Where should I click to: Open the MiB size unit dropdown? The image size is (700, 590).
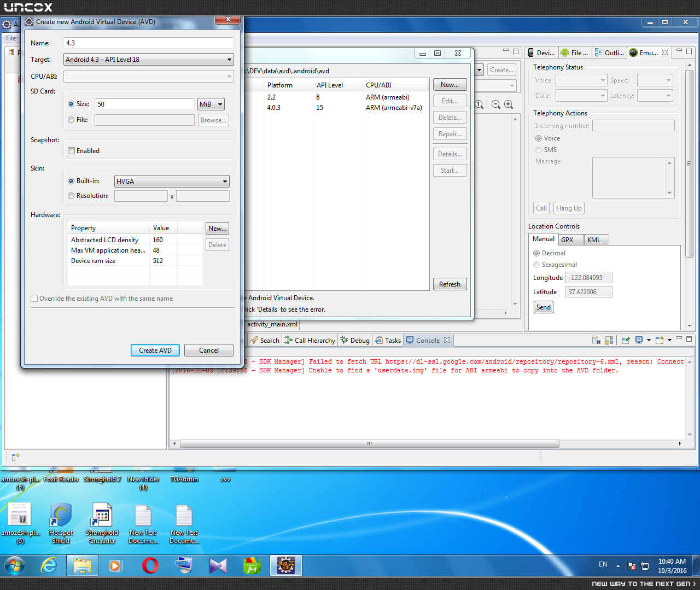[x=211, y=104]
